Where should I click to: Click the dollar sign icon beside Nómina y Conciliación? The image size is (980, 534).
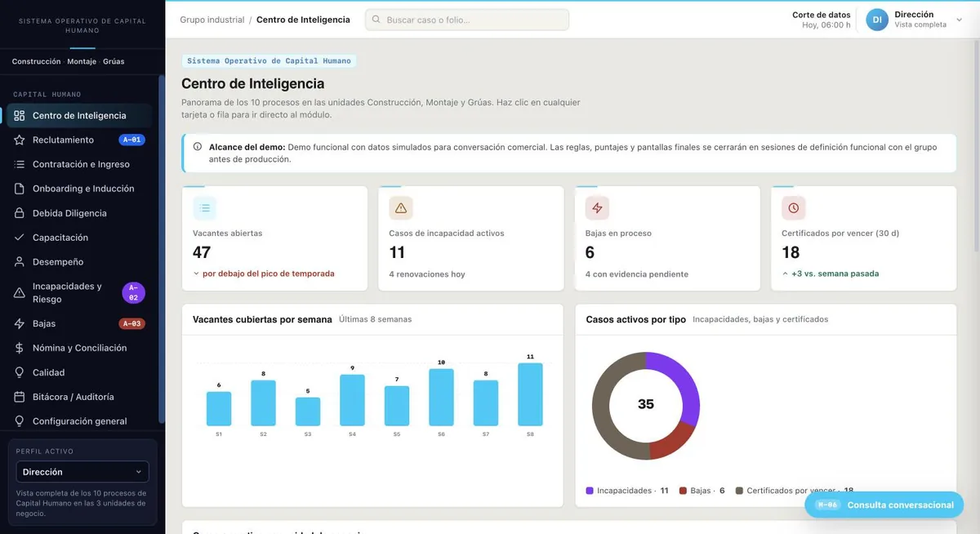[20, 348]
